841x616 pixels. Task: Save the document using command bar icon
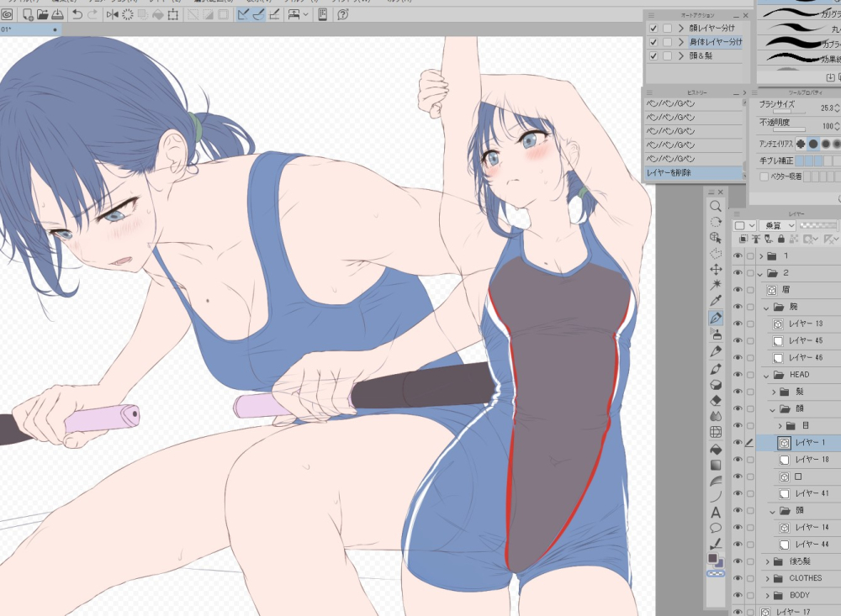coord(57,14)
